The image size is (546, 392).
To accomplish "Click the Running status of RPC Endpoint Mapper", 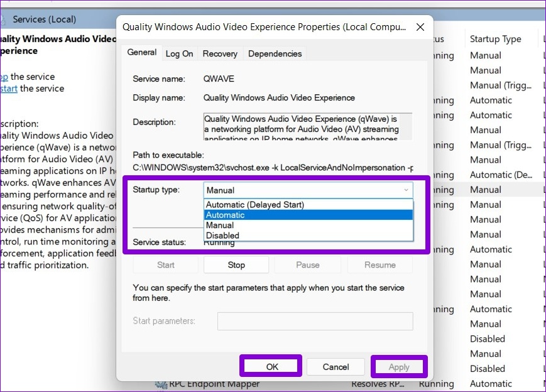I will [436, 384].
